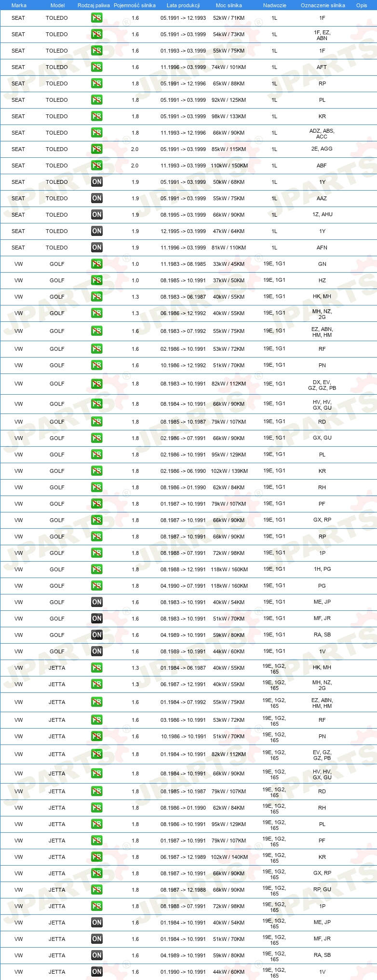Click diesel ON icon in Toledo 50kW / 68KM row
The image size is (377, 980).
tap(96, 182)
